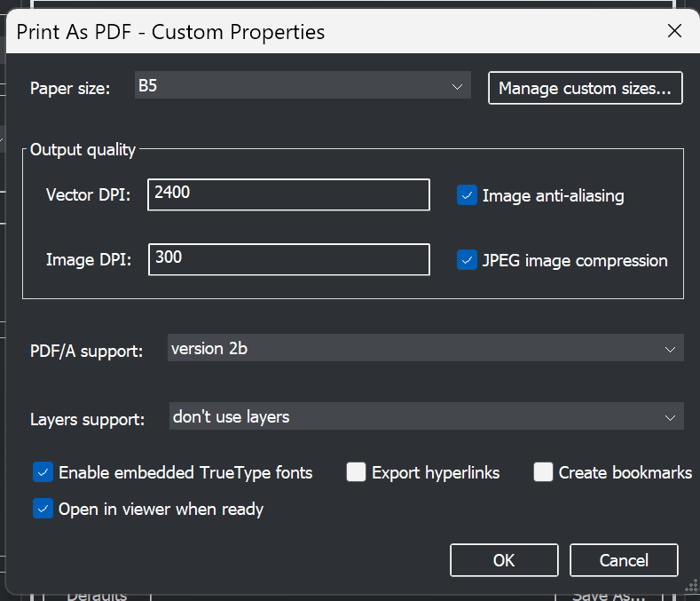Click the PDF/A support chevron arrow
This screenshot has width=700, height=601.
pyautogui.click(x=670, y=350)
